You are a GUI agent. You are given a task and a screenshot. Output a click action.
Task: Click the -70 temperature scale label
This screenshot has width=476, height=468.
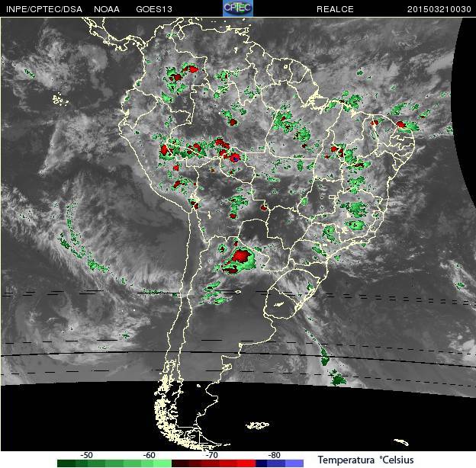click(x=211, y=455)
